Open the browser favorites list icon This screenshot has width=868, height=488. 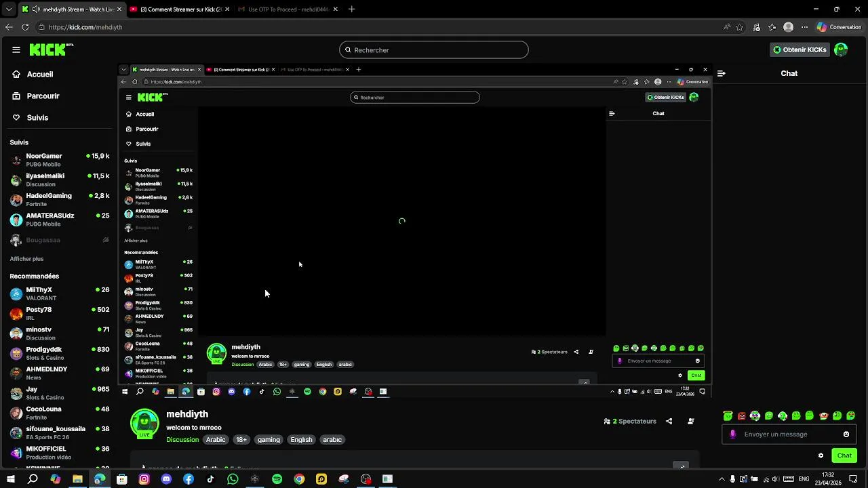point(772,27)
